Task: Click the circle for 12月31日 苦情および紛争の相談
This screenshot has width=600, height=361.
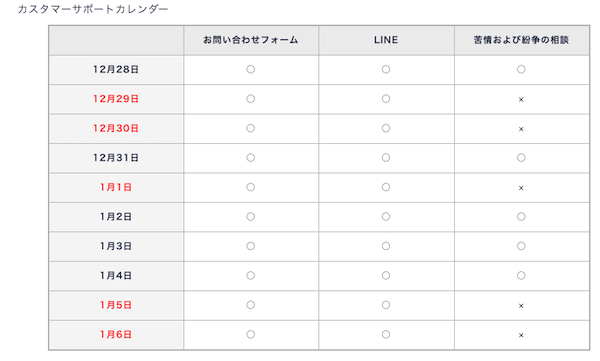Action: [x=521, y=158]
